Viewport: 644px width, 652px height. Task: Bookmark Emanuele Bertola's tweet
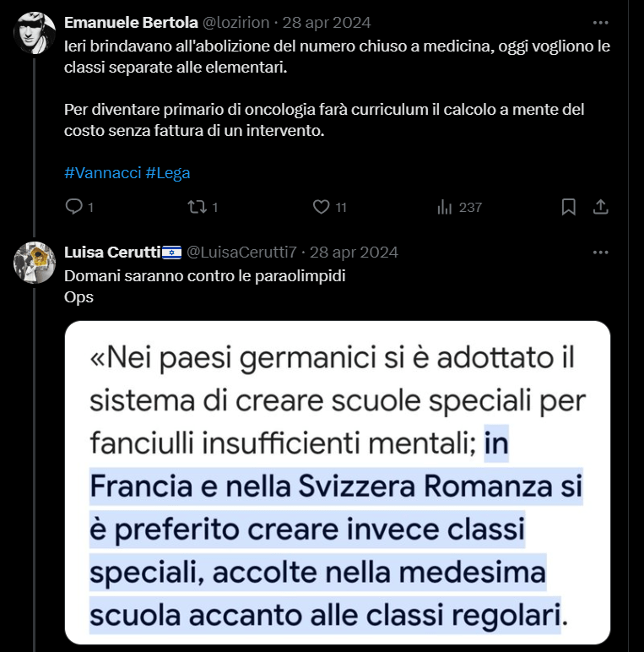pos(569,207)
